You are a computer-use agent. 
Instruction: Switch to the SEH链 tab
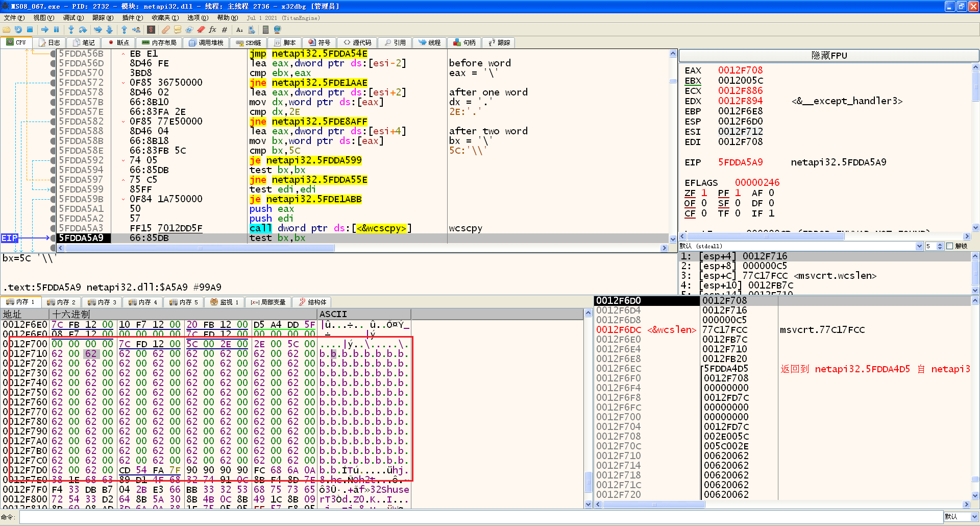tap(249, 43)
